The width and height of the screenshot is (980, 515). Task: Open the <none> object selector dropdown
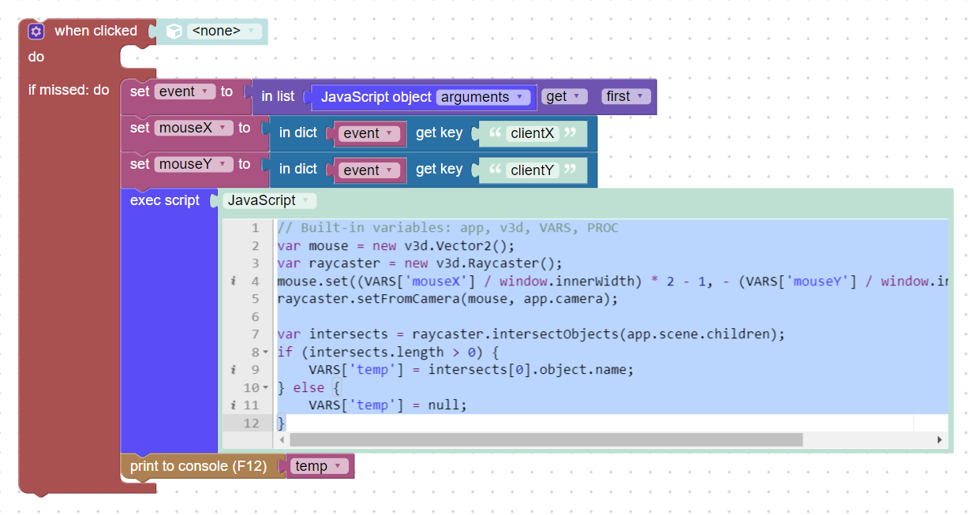click(x=224, y=32)
